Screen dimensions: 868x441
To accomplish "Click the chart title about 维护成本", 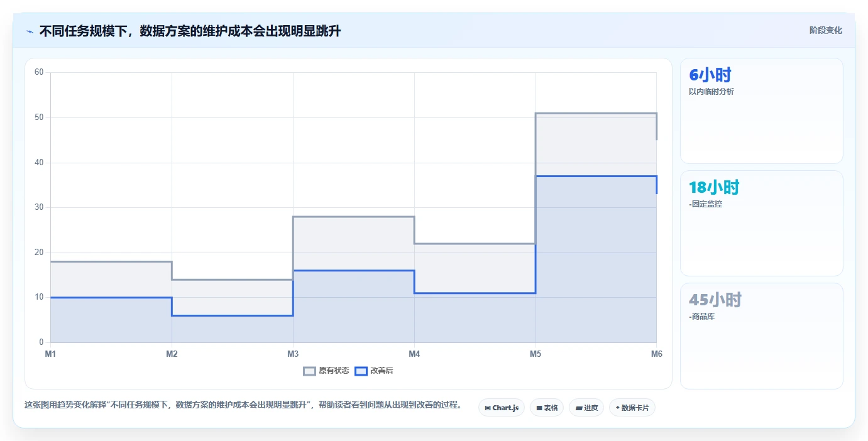I will 190,31.
